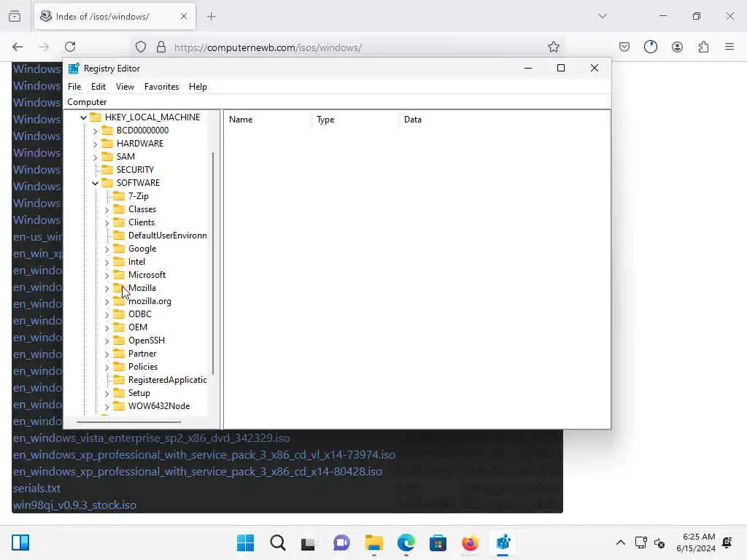Viewport: 747px width, 560px height.
Task: Click the muted volume tray icon
Action: [659, 543]
